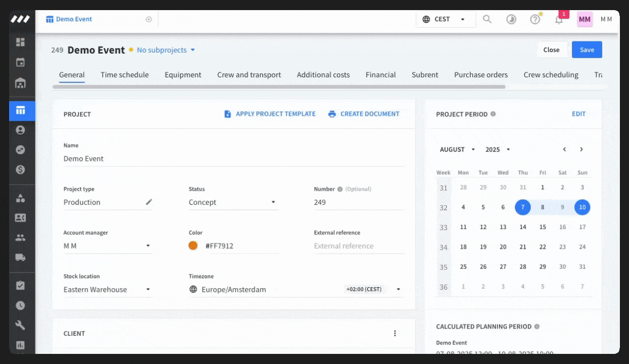Image resolution: width=629 pixels, height=364 pixels.
Task: Open the truck Vehicles icon in the sidebar
Action: tap(20, 257)
